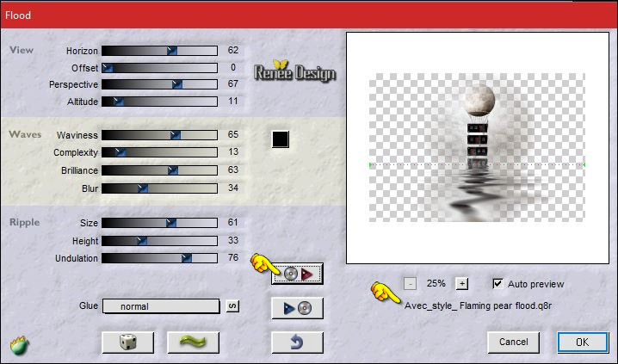The width and height of the screenshot is (618, 364).
Task: Click the Height value 33
Action: tap(233, 240)
